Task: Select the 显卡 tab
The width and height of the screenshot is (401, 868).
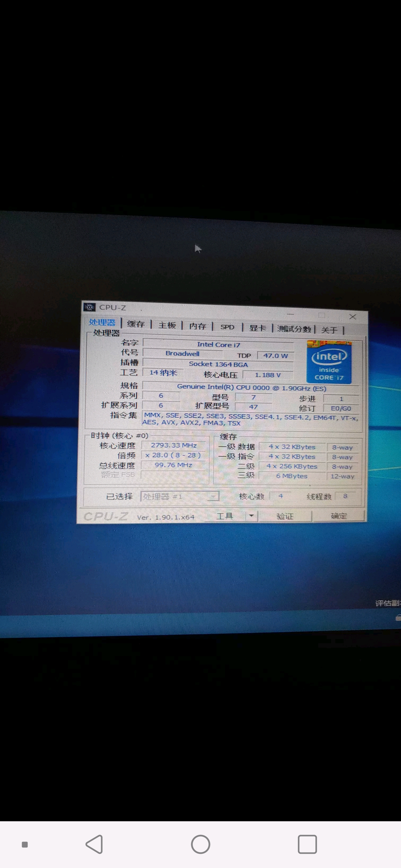Action: coord(258,328)
